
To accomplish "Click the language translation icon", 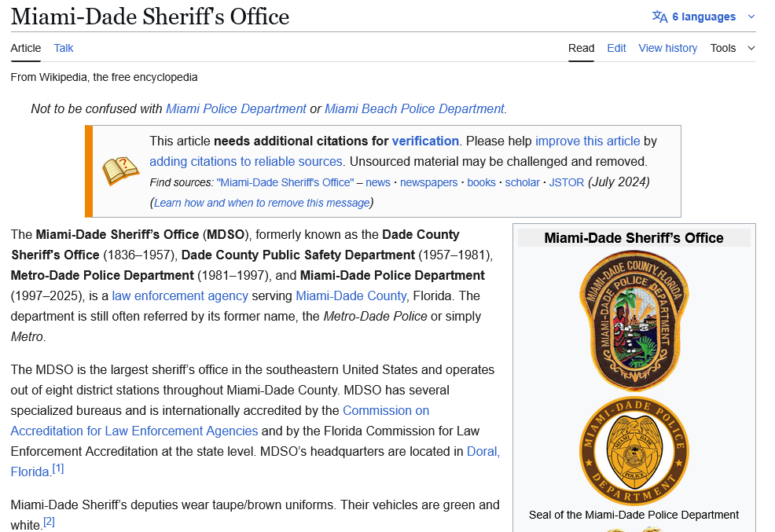I will coord(659,17).
